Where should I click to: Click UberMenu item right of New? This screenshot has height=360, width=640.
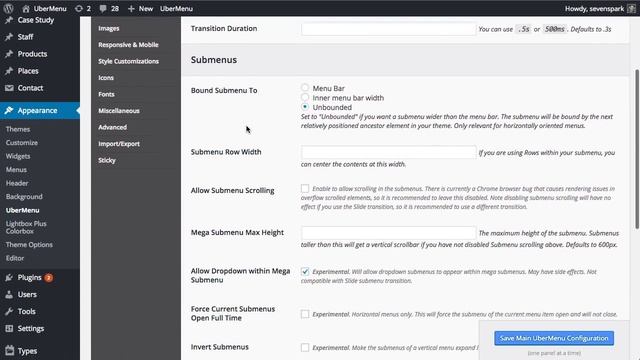click(x=176, y=9)
